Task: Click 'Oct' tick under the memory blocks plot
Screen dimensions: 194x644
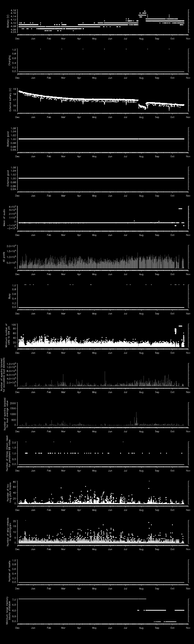Action: (x=173, y=628)
